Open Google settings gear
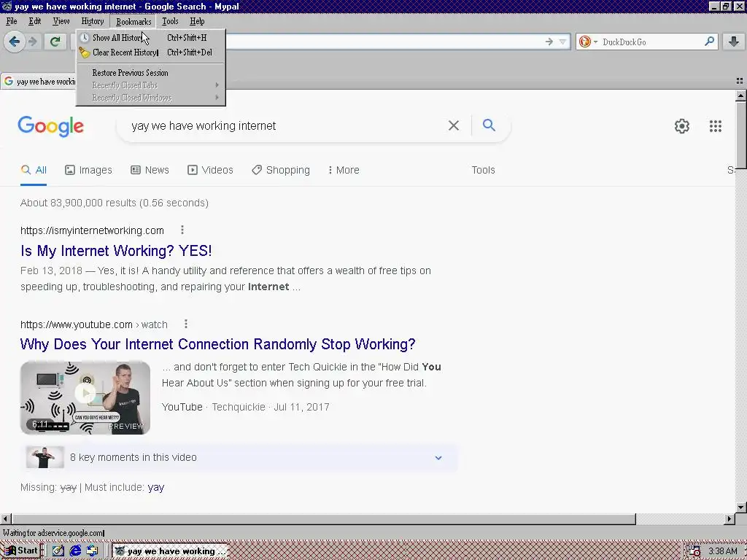This screenshot has width=747, height=560. [x=682, y=126]
